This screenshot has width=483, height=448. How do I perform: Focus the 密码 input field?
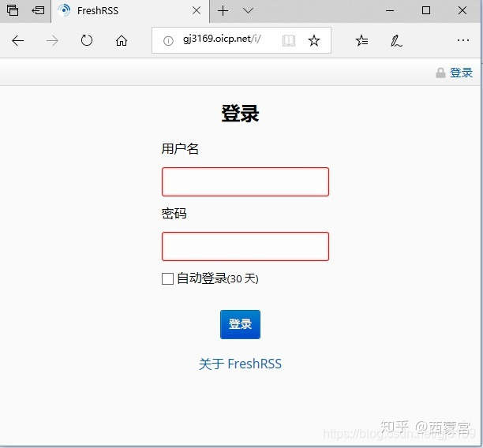coord(245,246)
